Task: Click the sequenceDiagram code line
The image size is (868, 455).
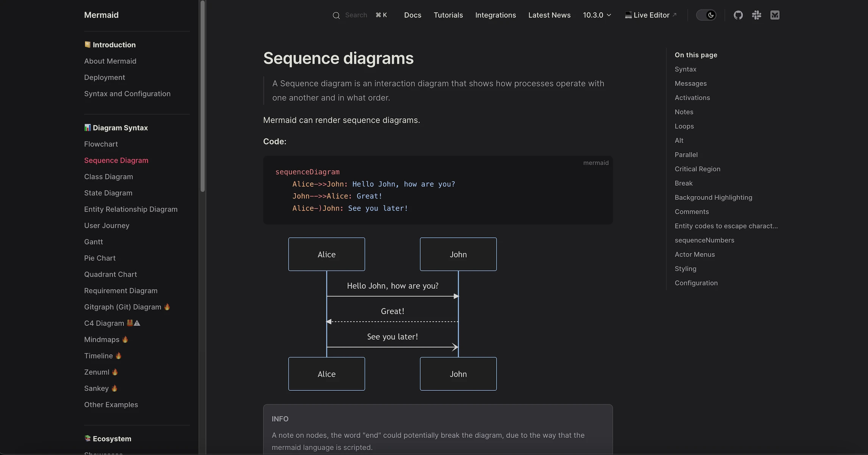Action: [x=307, y=172]
